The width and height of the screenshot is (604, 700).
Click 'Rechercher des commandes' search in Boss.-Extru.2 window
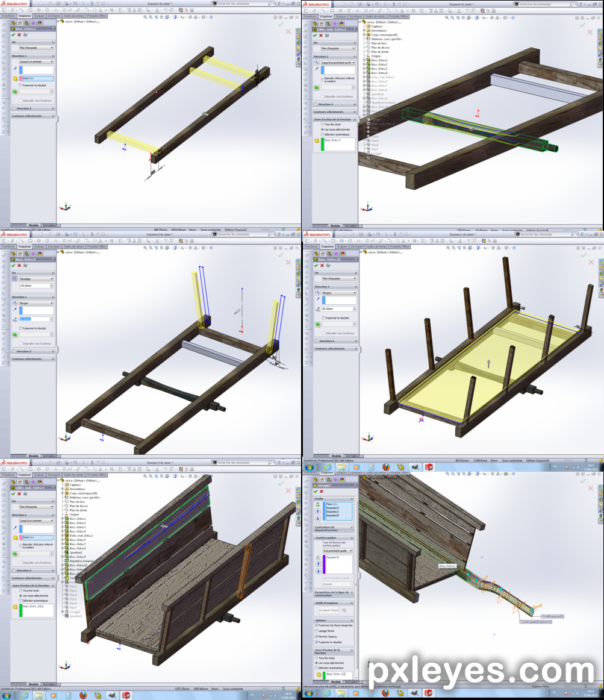click(243, 4)
